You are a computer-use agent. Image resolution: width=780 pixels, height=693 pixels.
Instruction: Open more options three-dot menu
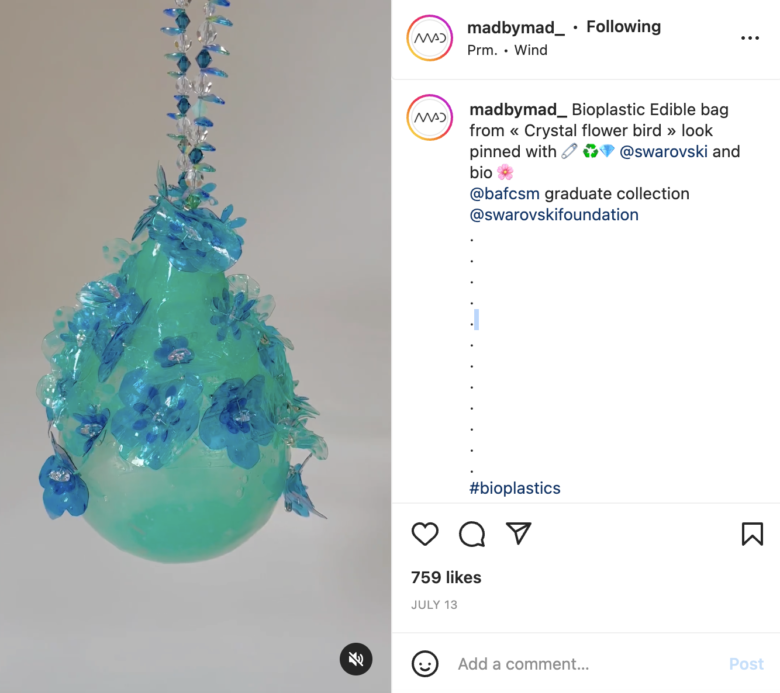click(750, 38)
